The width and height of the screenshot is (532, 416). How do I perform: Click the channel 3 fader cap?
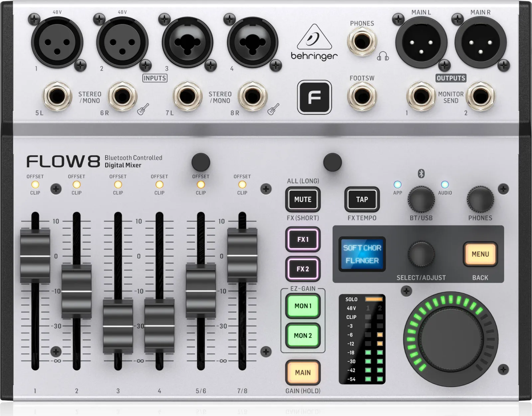(118, 326)
